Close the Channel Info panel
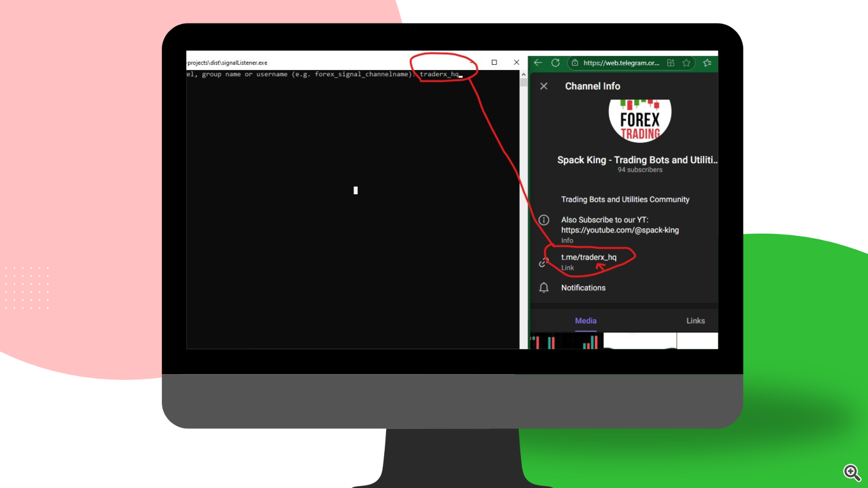Image resolution: width=868 pixels, height=488 pixels. (x=544, y=86)
